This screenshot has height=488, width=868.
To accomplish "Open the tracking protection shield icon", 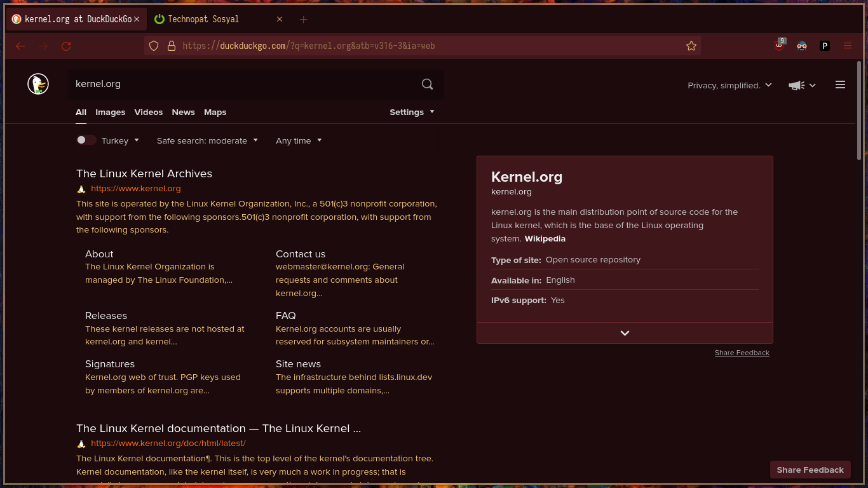I will pos(154,46).
